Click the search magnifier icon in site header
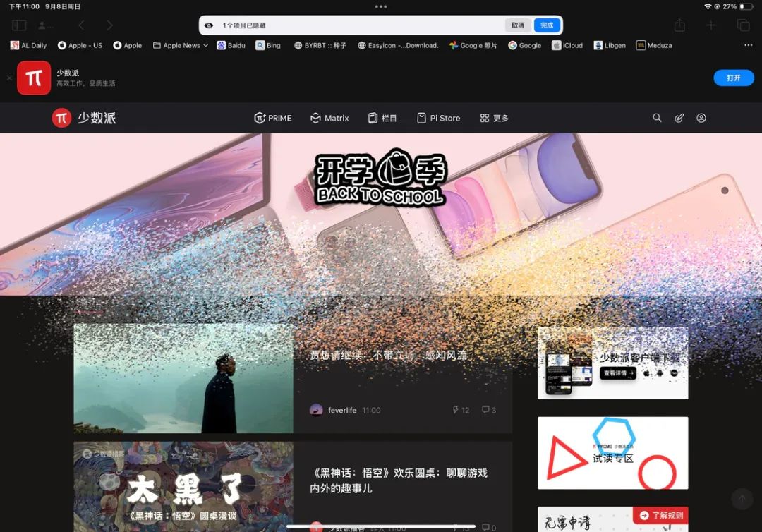This screenshot has height=532, width=762. pos(657,118)
